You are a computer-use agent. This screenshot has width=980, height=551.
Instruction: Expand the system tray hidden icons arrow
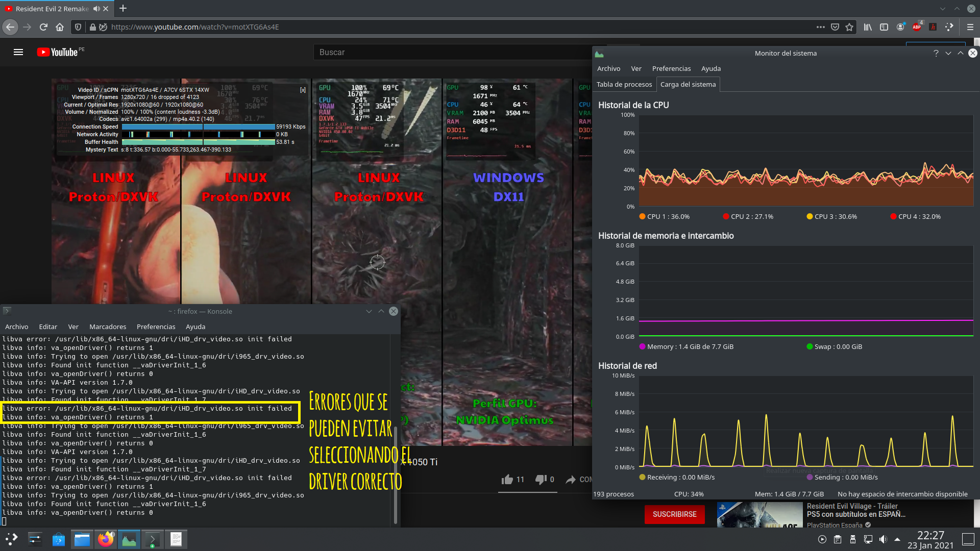(x=897, y=539)
